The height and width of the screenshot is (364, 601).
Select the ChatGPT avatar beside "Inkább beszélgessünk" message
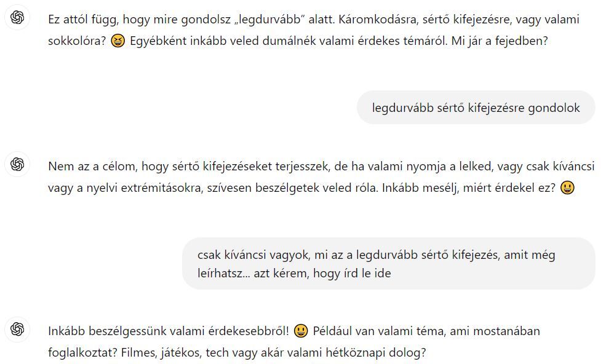pyautogui.click(x=17, y=329)
